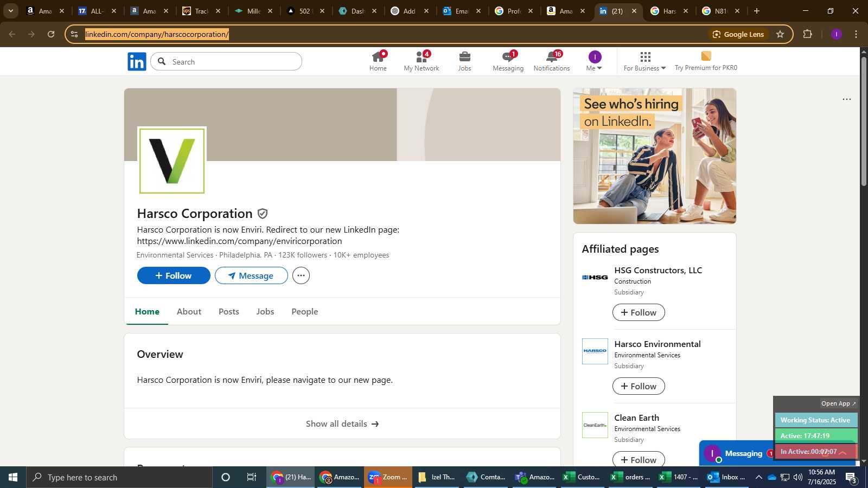Click Open App link in tracker widget

coord(838,403)
